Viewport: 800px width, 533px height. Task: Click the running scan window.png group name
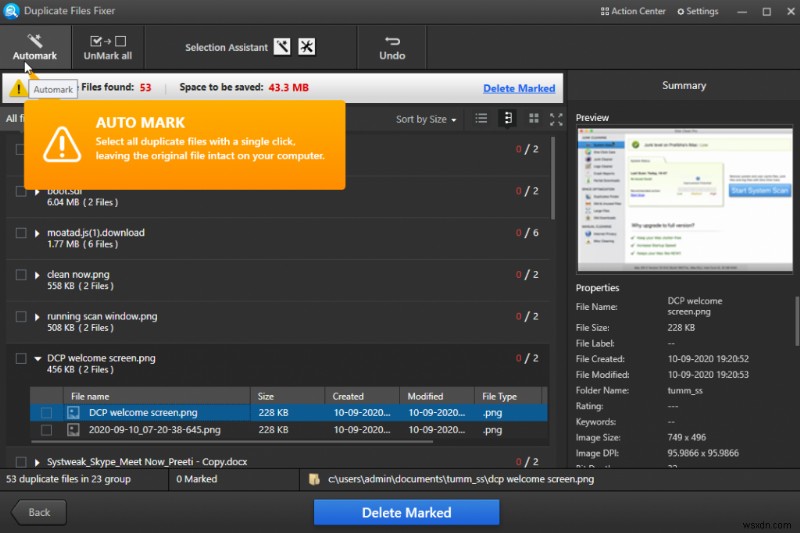pos(102,317)
